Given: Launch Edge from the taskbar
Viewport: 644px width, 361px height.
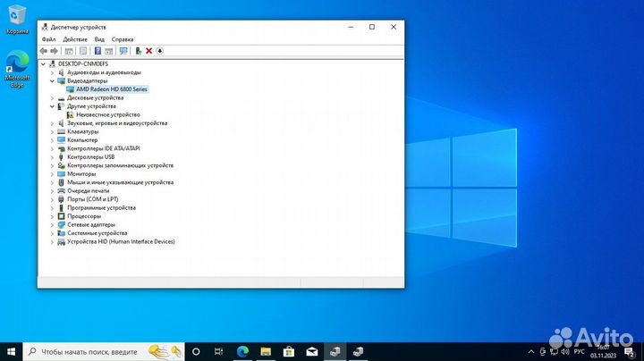Looking at the screenshot, I should (242, 351).
